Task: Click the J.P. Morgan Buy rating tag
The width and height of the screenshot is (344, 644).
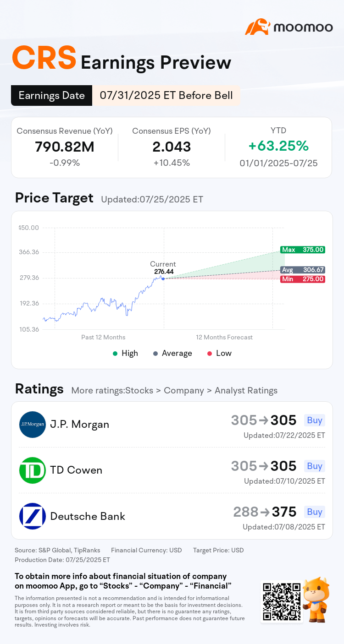Action: pyautogui.click(x=315, y=420)
